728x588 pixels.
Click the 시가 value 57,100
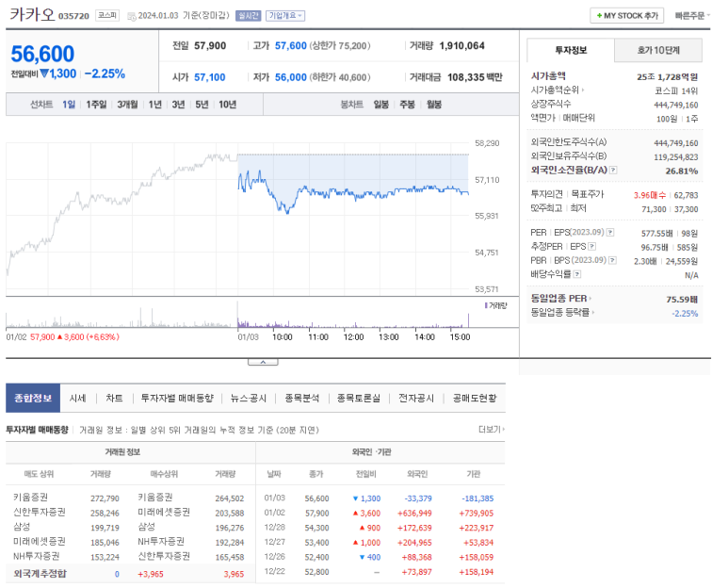click(210, 77)
